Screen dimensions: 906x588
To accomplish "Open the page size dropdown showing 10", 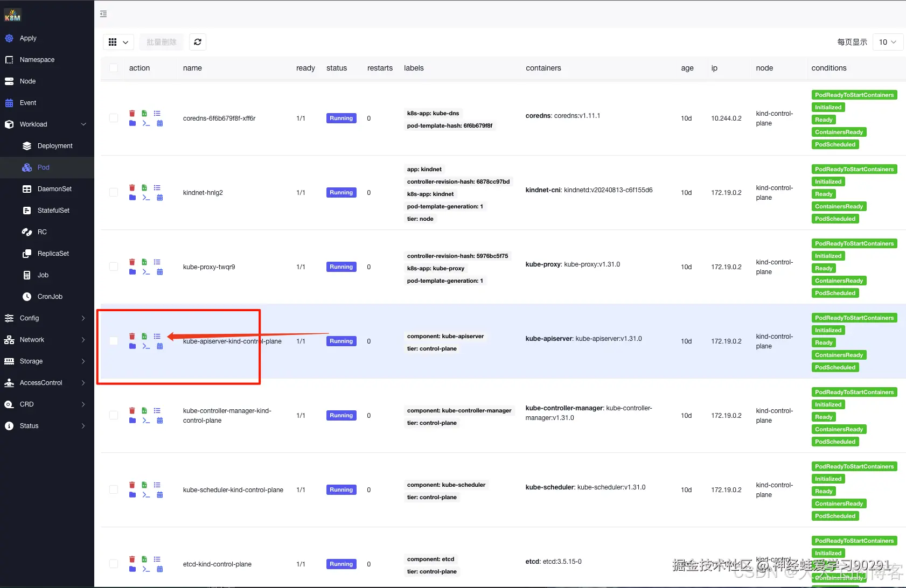I will click(888, 42).
